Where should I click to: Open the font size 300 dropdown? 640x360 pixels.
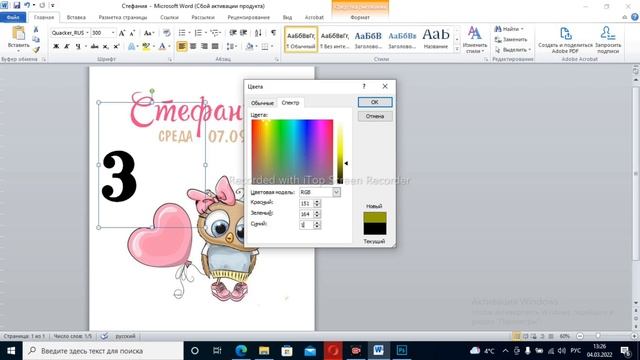113,33
